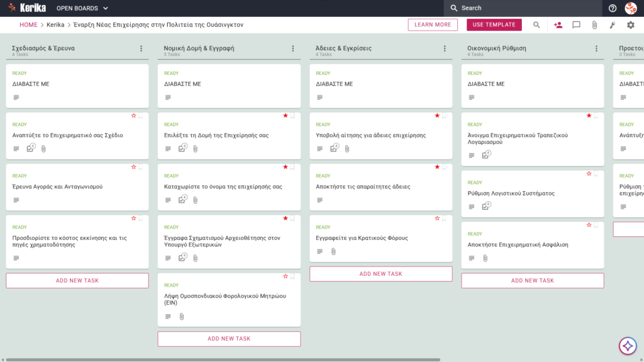Go to Kerika breadcrumb
Image resolution: width=644 pixels, height=362 pixels.
pyautogui.click(x=55, y=25)
